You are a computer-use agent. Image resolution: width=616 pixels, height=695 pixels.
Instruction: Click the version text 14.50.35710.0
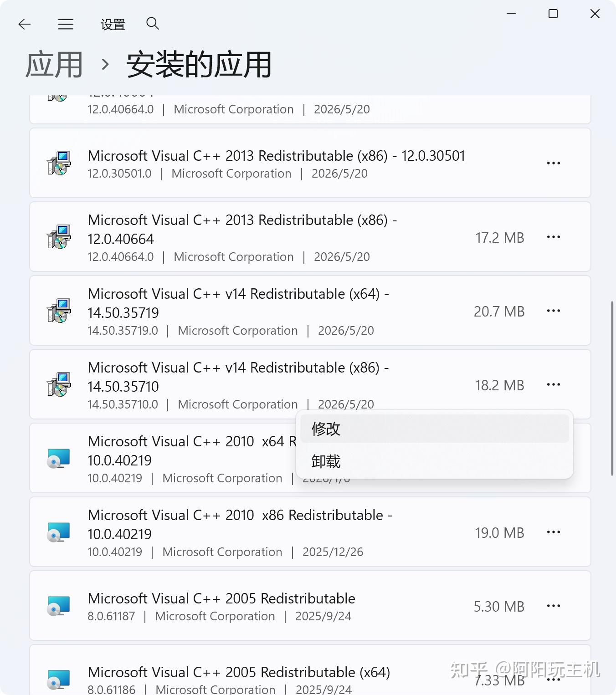point(123,404)
